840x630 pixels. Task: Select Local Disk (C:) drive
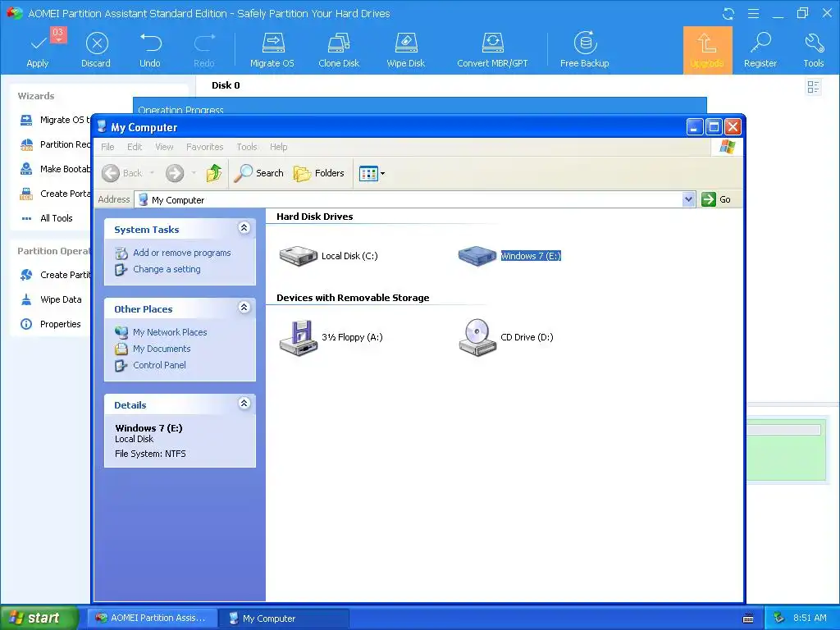328,256
